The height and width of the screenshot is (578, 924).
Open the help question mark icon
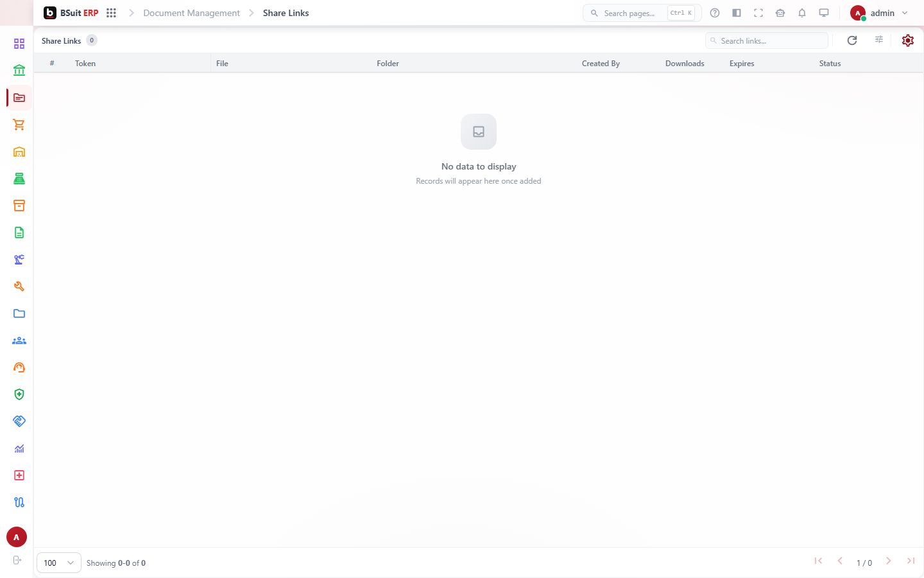tap(715, 13)
